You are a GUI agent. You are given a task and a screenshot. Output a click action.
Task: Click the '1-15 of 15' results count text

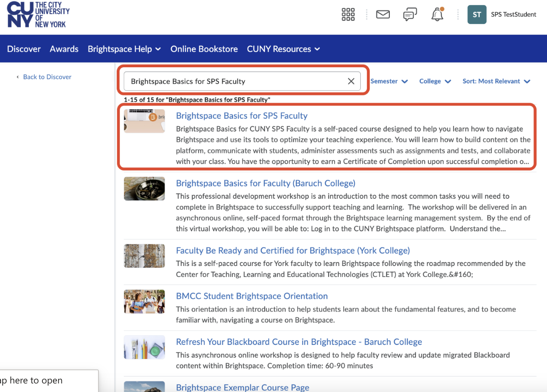[197, 100]
